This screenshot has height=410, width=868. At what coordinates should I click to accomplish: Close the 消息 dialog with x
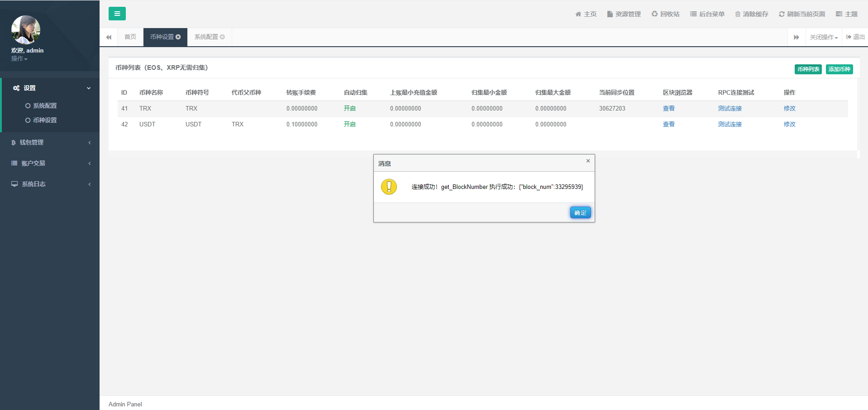tap(588, 161)
